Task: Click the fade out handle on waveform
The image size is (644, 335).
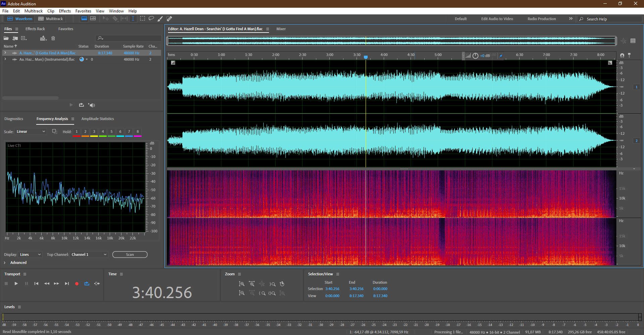Action: click(610, 63)
